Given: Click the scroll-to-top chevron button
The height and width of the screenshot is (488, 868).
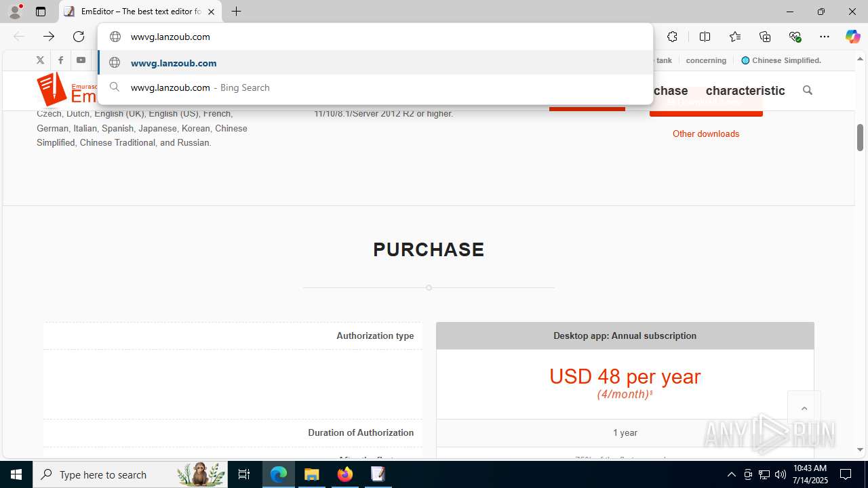Looking at the screenshot, I should coord(804,408).
